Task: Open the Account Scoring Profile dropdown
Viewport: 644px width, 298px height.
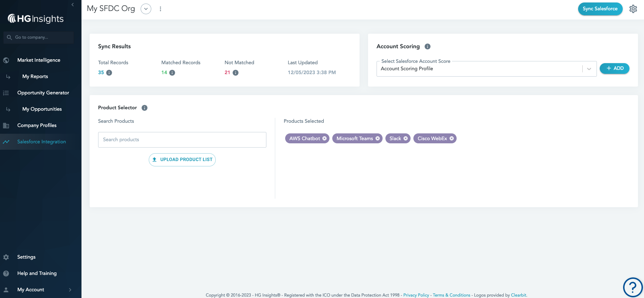Action: click(x=589, y=69)
